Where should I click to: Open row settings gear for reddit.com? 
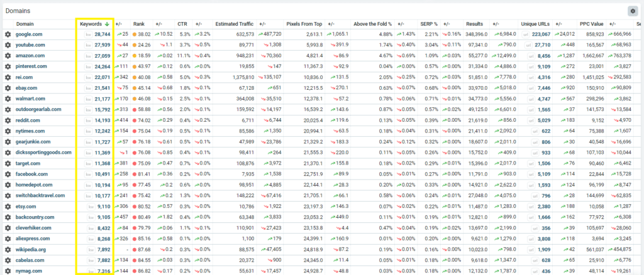coord(8,121)
